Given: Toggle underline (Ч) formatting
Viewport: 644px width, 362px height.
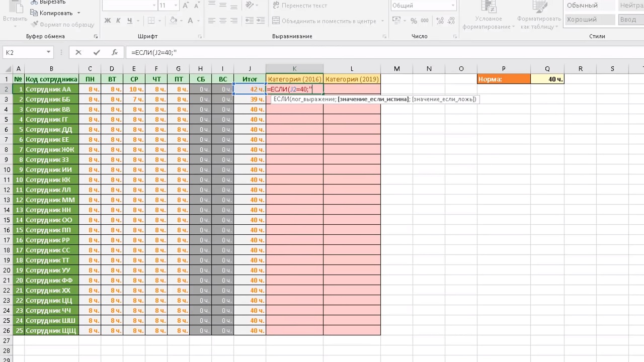Looking at the screenshot, I should pyautogui.click(x=130, y=21).
